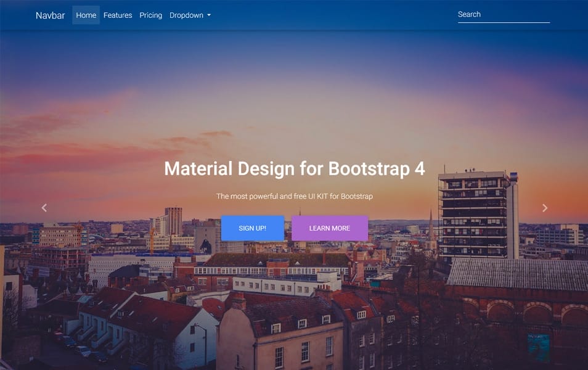Activate the highlighted Home tab

pyautogui.click(x=86, y=15)
